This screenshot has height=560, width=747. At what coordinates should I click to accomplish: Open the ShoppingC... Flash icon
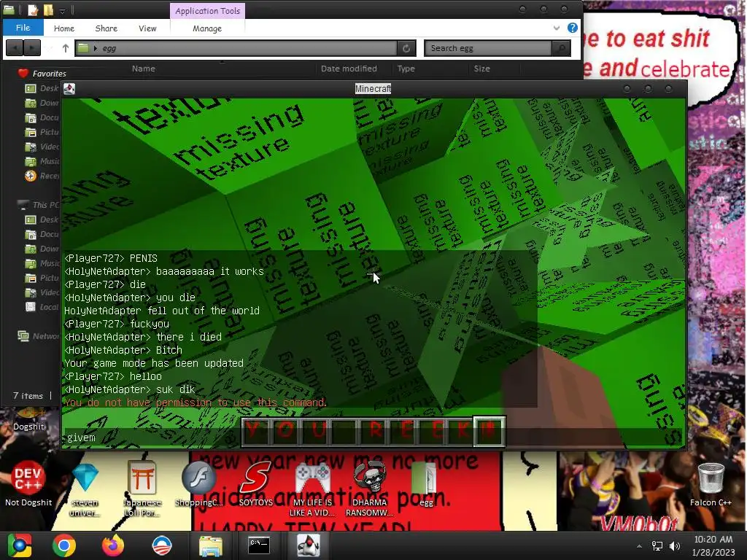198,484
